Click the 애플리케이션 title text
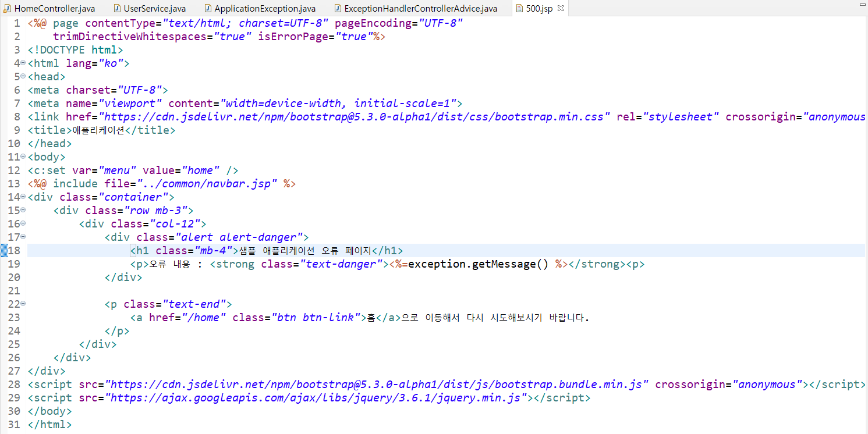Image resolution: width=868 pixels, height=434 pixels. [x=98, y=130]
